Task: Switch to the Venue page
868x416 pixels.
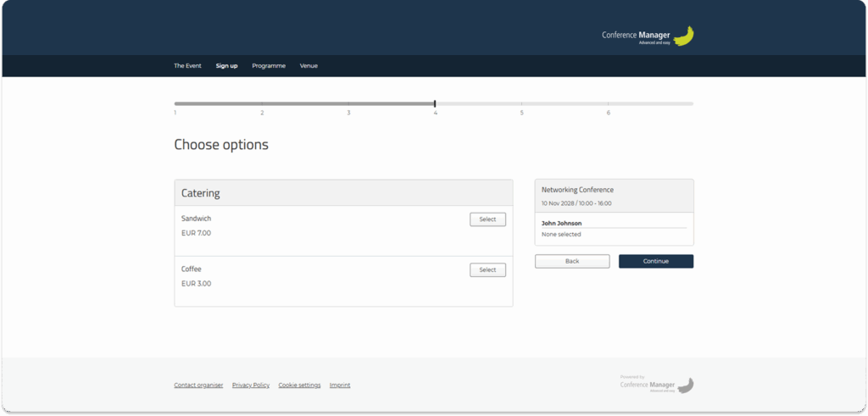Action: (309, 66)
